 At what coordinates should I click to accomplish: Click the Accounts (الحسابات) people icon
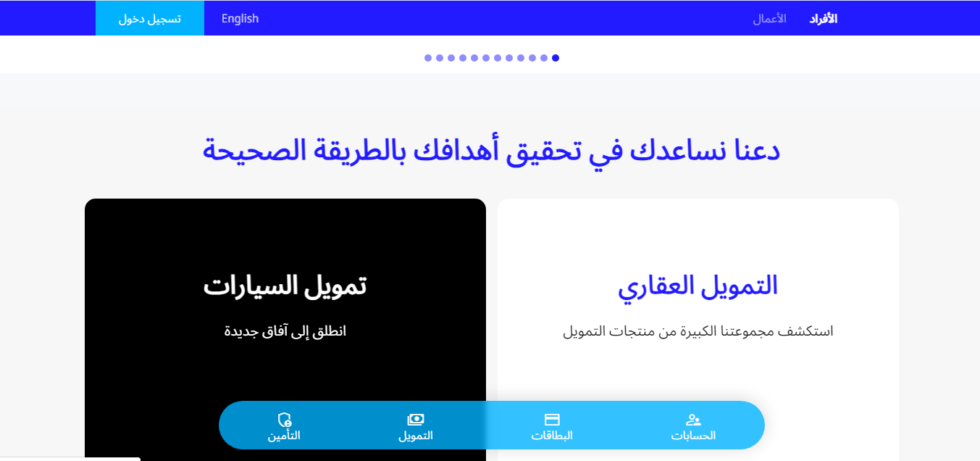coord(693,420)
